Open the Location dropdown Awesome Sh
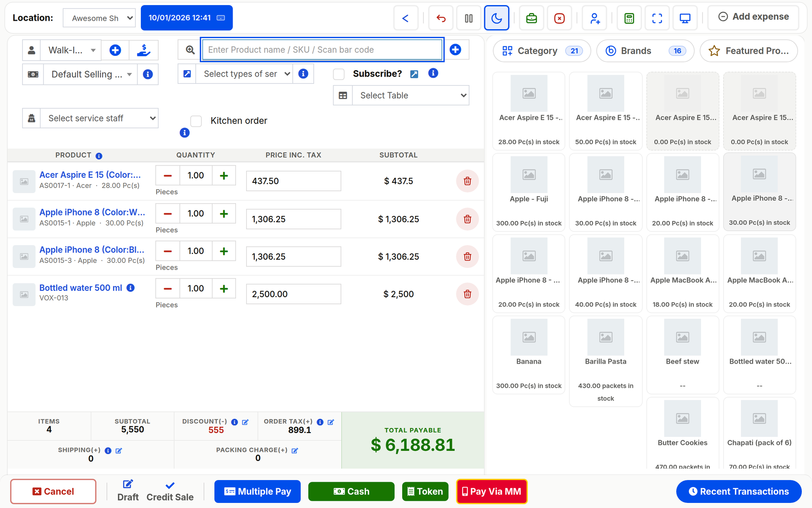Screen dimensions: 812x508 click(x=99, y=18)
